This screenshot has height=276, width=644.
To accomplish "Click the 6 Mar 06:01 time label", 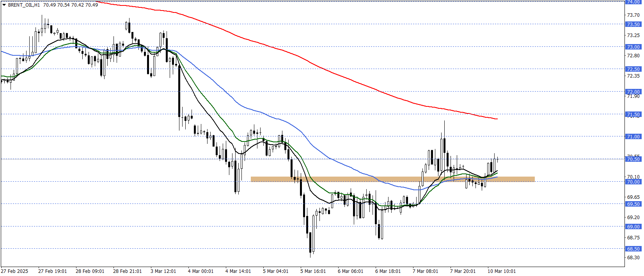I will [351, 271].
